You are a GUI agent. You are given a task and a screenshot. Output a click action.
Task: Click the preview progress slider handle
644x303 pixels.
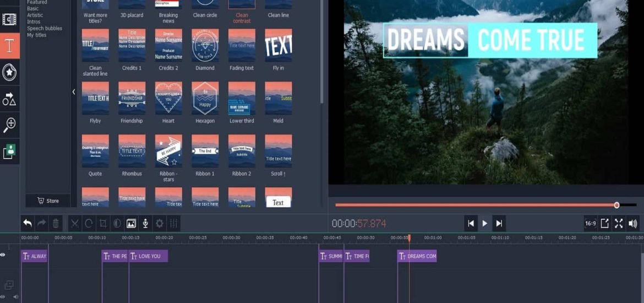616,205
